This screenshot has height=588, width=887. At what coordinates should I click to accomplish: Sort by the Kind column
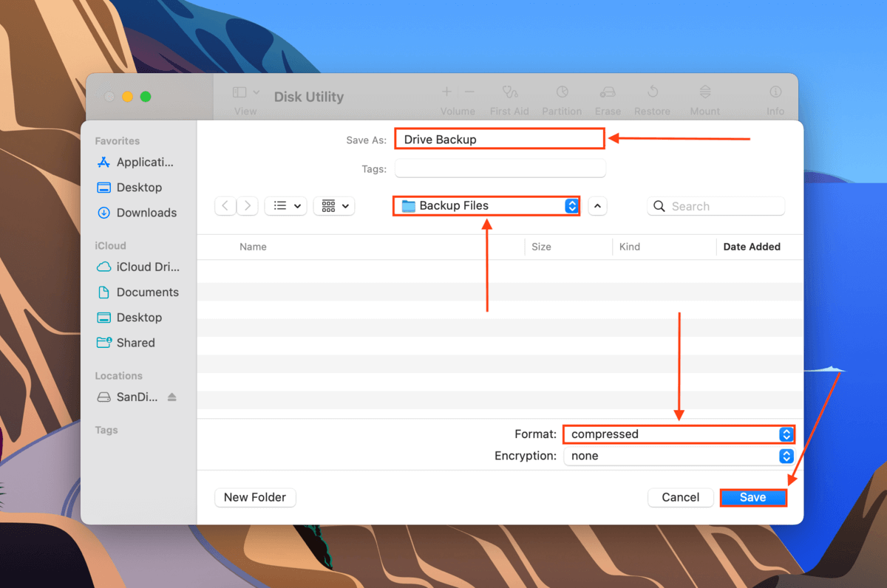tap(630, 247)
